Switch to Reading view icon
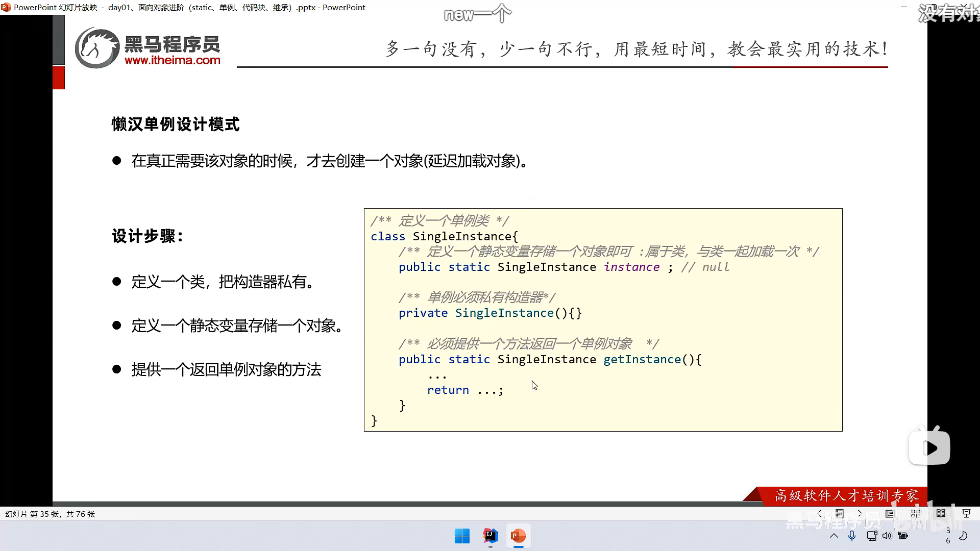 coord(941,514)
